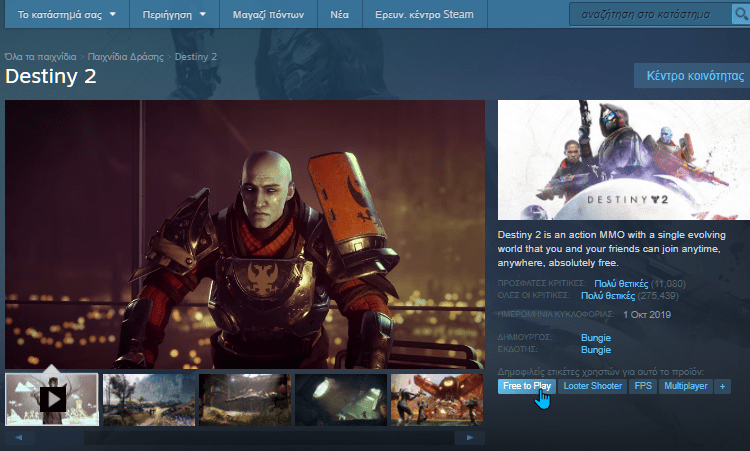
Task: Click the right arrow of thumbnail scroller
Action: pyautogui.click(x=470, y=437)
